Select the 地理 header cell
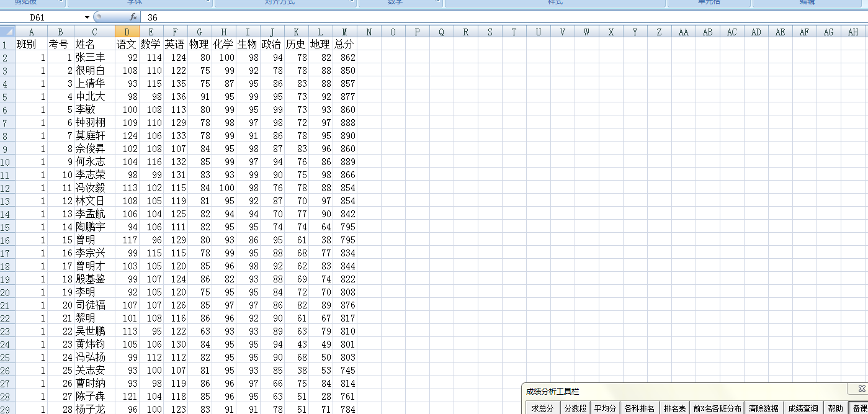The height and width of the screenshot is (414, 868). (320, 44)
